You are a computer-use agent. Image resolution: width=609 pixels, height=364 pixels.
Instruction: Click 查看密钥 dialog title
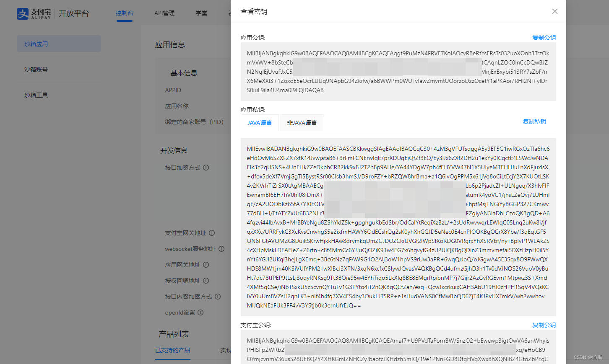[x=254, y=12]
